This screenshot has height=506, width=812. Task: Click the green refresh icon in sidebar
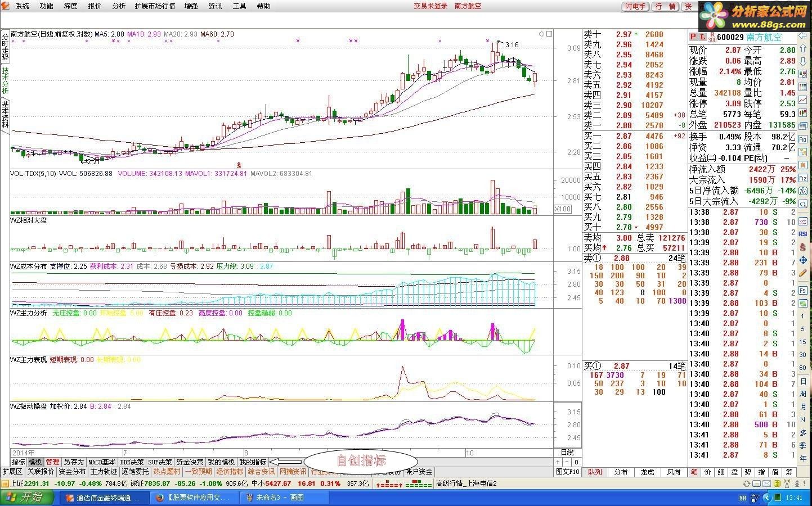coord(803,304)
